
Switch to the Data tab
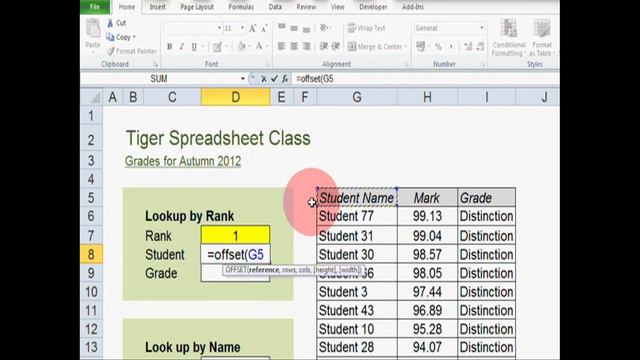click(275, 7)
